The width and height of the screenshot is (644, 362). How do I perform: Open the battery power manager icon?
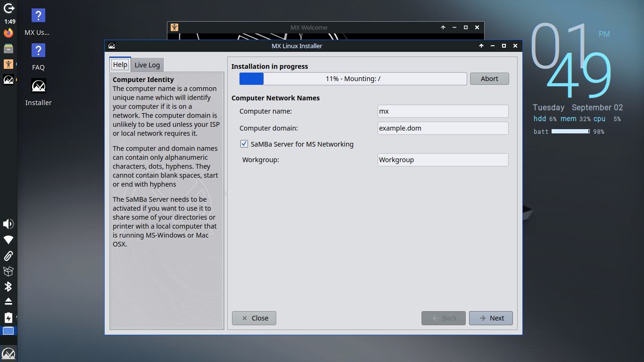coord(8,318)
